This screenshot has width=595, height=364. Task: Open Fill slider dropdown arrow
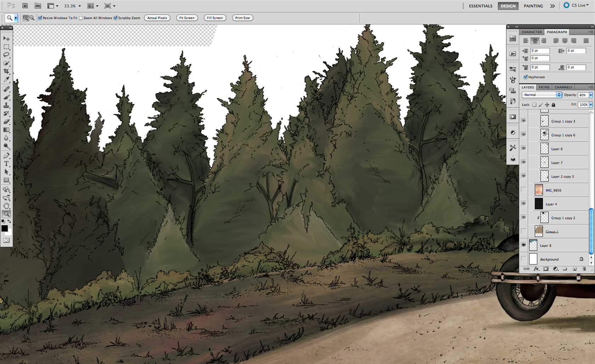click(x=591, y=105)
